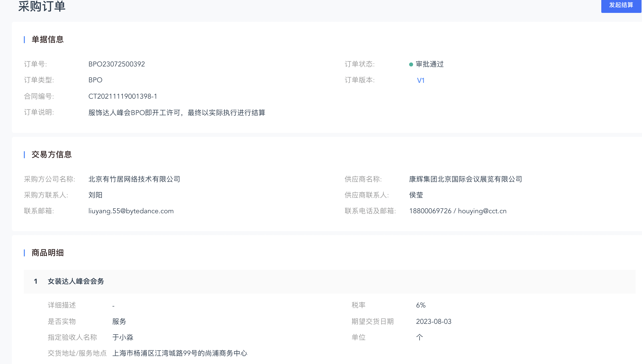This screenshot has height=364, width=642.
Task: Click contract number CT20211119001398-1
Action: 123,96
